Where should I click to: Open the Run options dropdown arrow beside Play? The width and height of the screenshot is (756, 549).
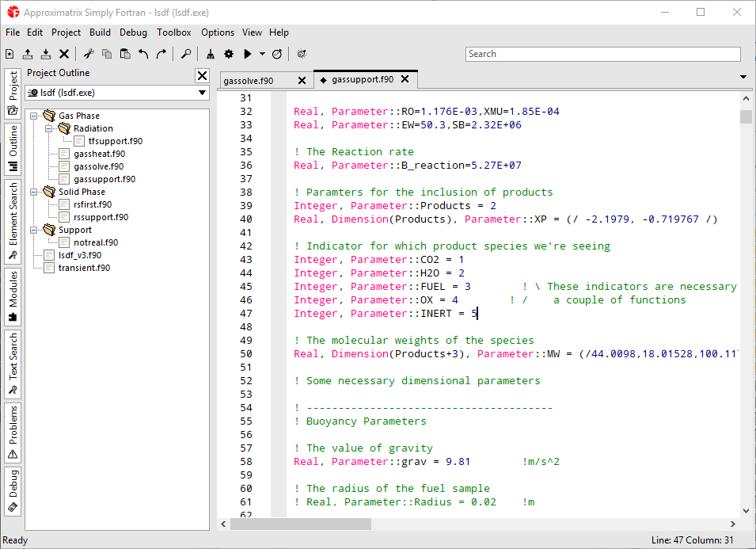point(261,54)
